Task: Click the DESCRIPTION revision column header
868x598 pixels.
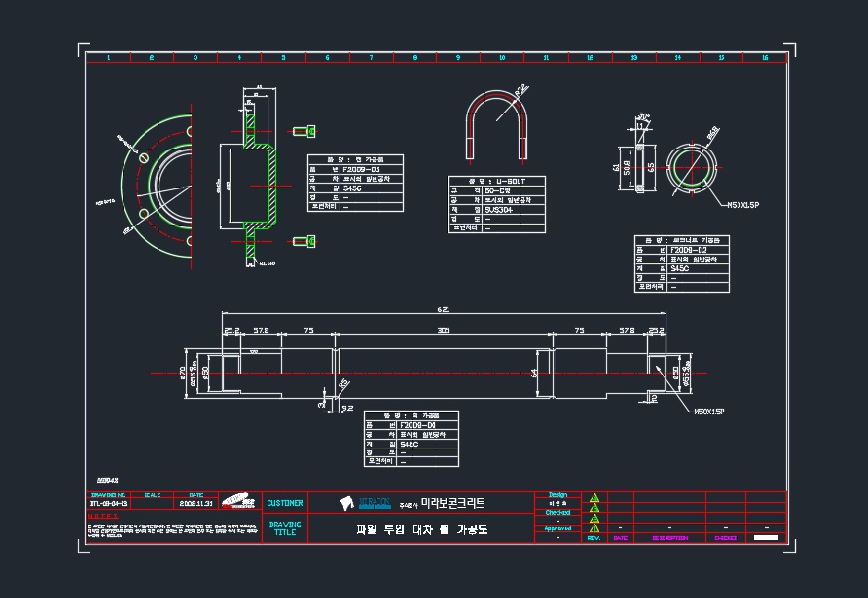Action: pos(670,538)
